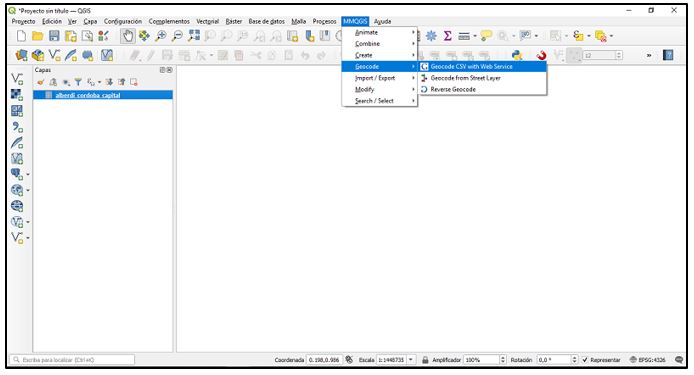Expand the measure tool dropdown arrow
Screen dimensions: 694x375
(x=475, y=36)
